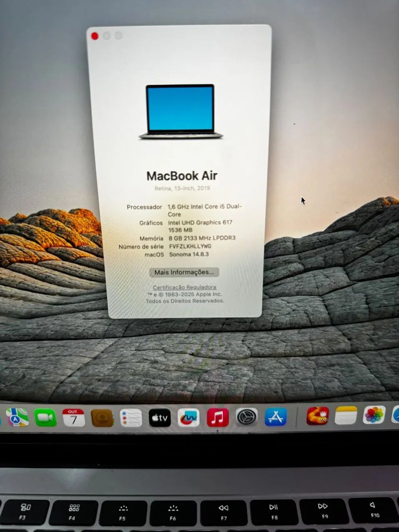
Task: Launch FaceTime from the Dock
Action: point(45,417)
